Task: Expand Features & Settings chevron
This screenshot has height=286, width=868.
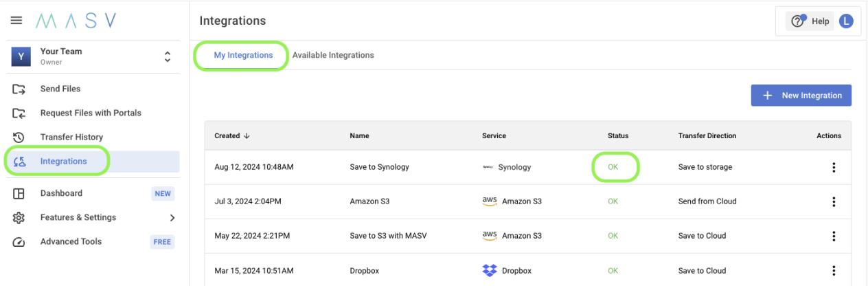Action: (x=172, y=217)
